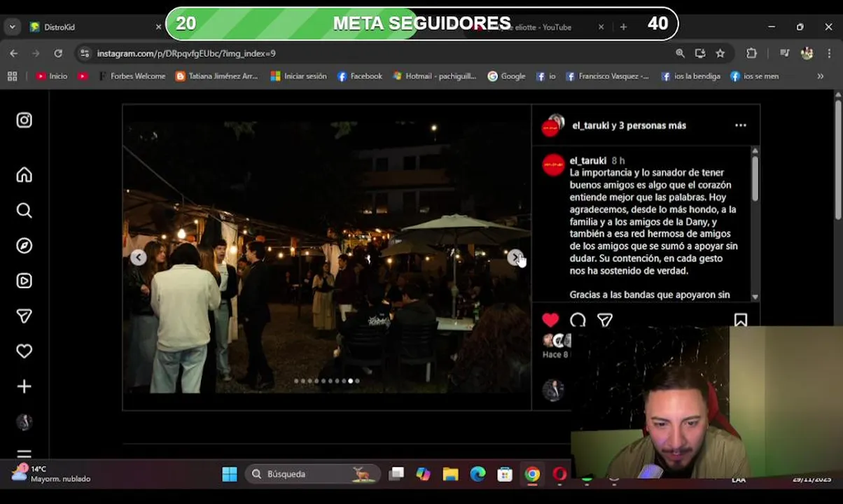This screenshot has width=843, height=504.
Task: Open the More hamburger menu in sidebar
Action: click(x=25, y=454)
